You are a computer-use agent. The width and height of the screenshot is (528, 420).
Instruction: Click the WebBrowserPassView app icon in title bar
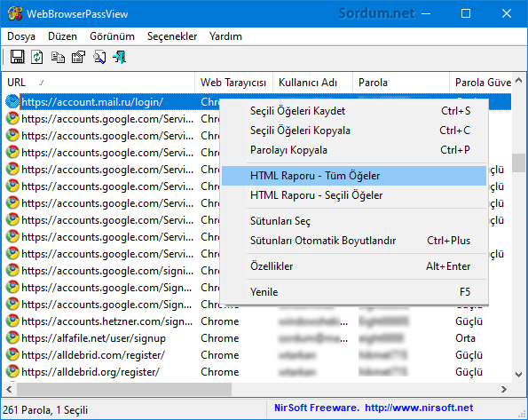coord(15,13)
